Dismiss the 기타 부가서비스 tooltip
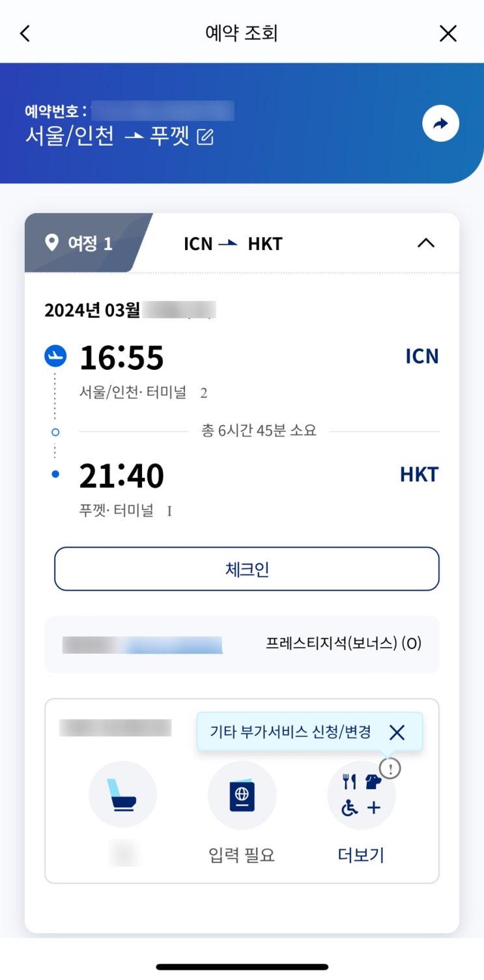 pyautogui.click(x=397, y=733)
